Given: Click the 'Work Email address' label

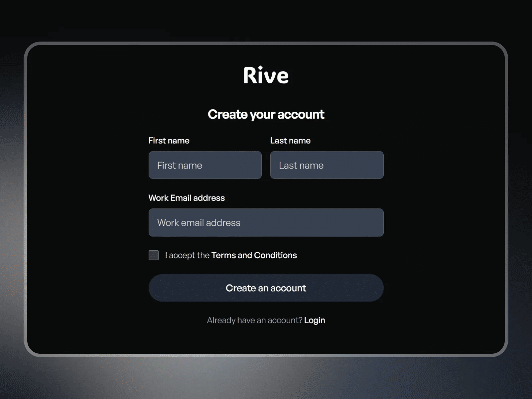Looking at the screenshot, I should [187, 198].
